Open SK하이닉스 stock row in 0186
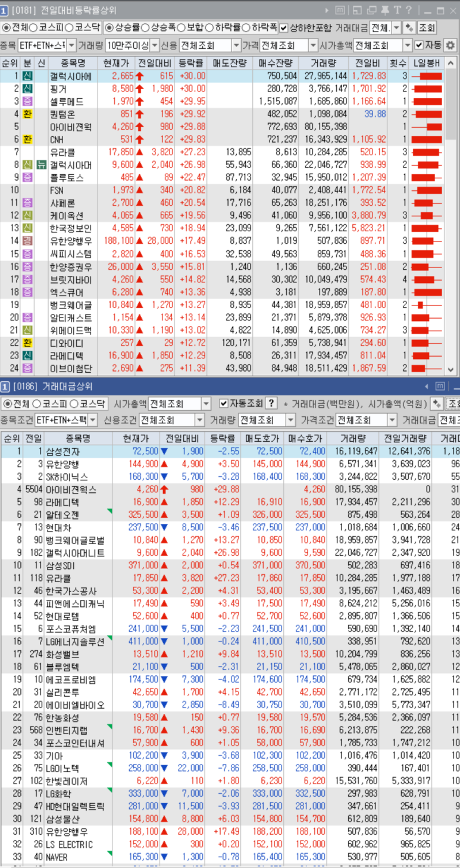The width and height of the screenshot is (460, 868). (x=230, y=477)
